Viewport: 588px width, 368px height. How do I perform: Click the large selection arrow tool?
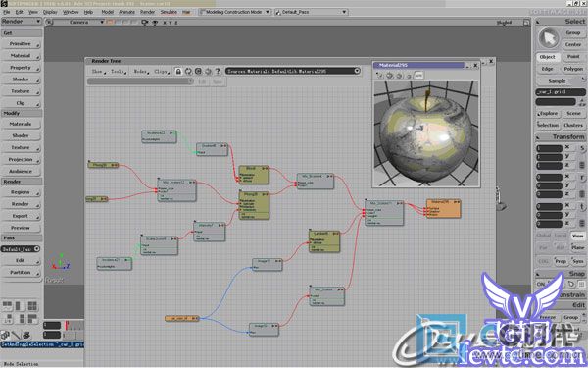549,38
